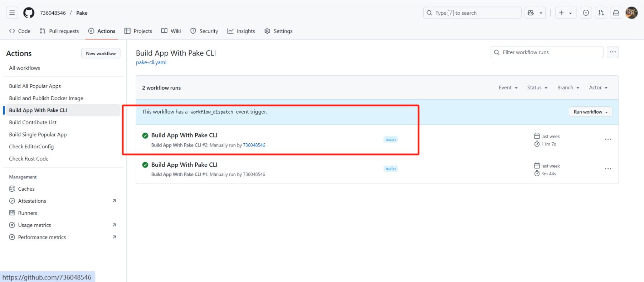The image size is (644, 282).
Task: Open the create new plus menu
Action: coord(566,13)
